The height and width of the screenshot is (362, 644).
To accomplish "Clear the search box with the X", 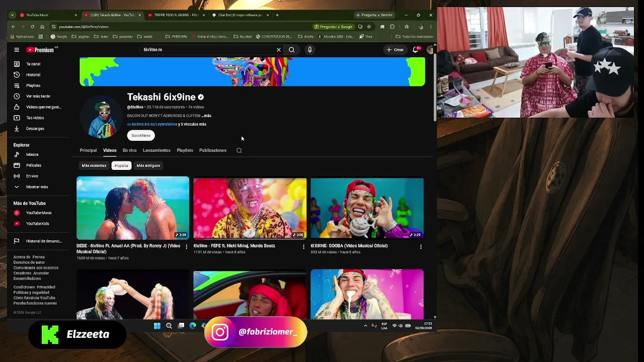I will pos(278,50).
